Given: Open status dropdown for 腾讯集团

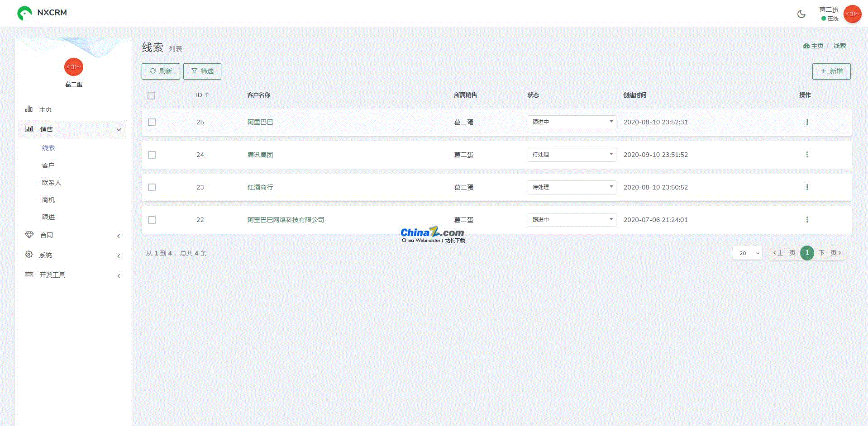Looking at the screenshot, I should 571,155.
